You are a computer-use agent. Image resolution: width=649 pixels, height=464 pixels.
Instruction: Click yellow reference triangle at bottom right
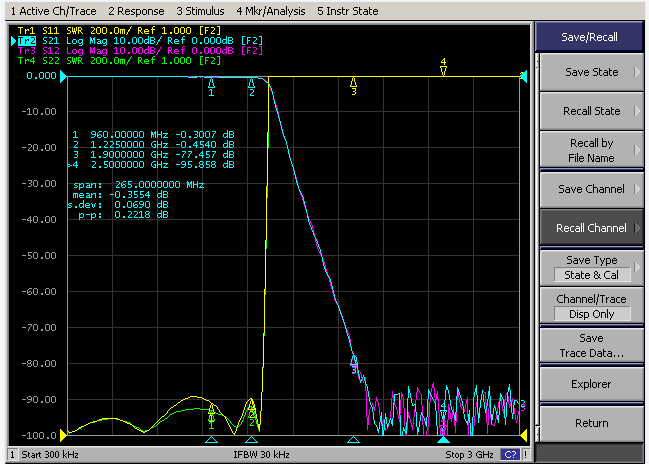point(524,435)
